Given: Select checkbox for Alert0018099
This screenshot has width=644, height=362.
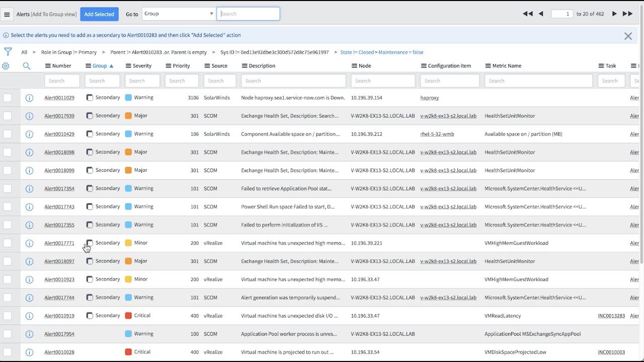Looking at the screenshot, I should 7,170.
